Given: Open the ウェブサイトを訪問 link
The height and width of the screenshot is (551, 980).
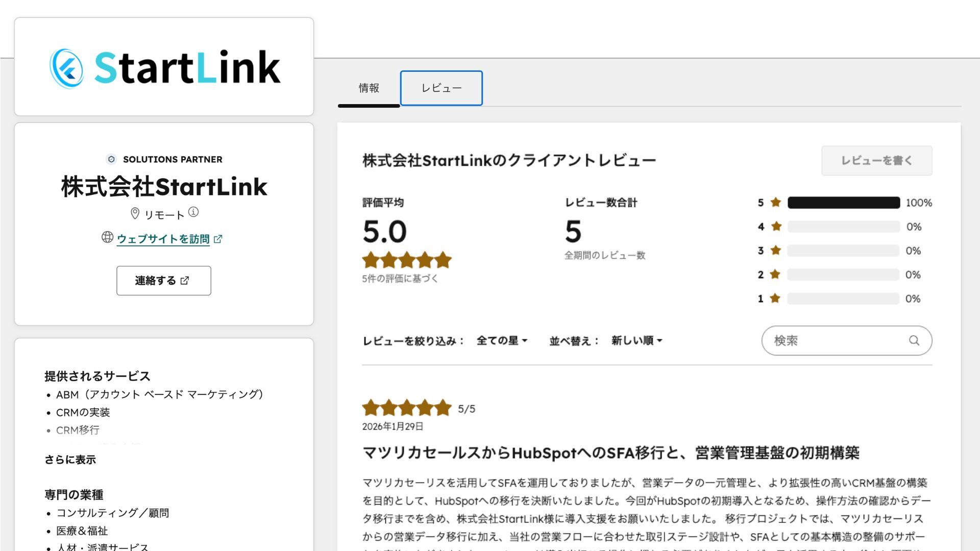Looking at the screenshot, I should point(163,238).
